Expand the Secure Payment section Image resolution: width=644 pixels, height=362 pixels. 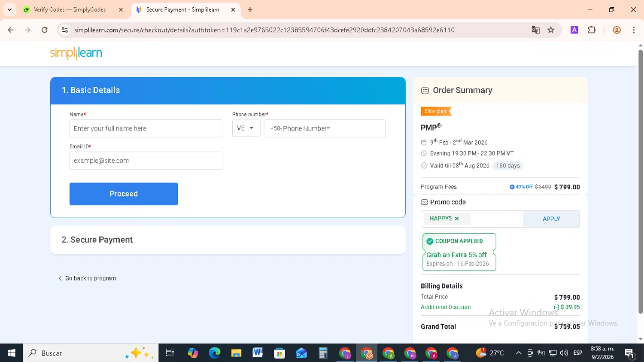(x=228, y=240)
